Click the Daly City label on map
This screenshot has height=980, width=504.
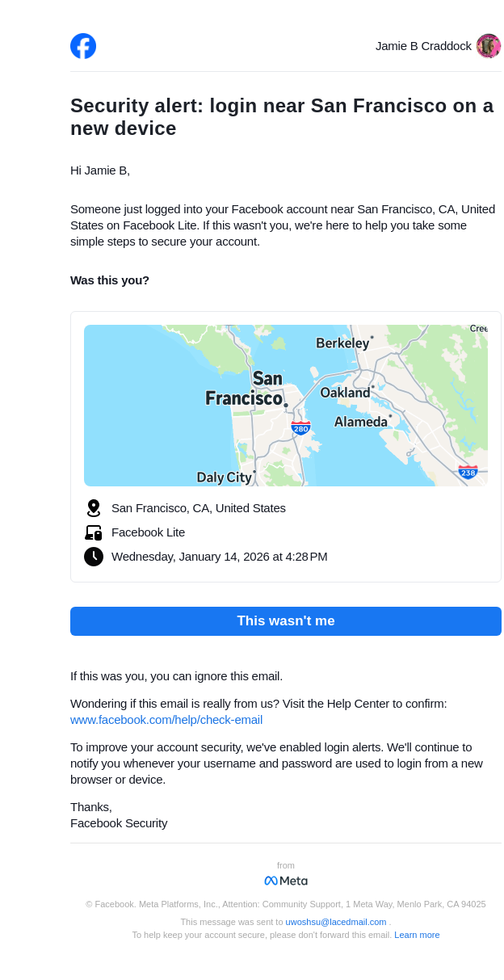pyautogui.click(x=224, y=477)
